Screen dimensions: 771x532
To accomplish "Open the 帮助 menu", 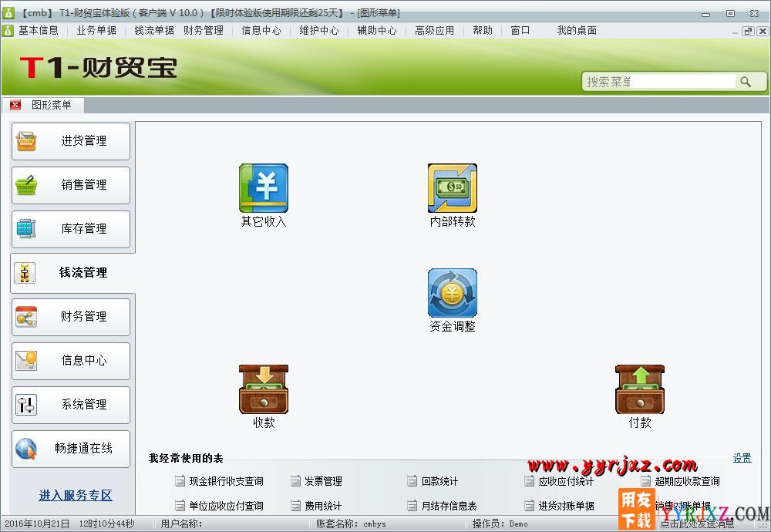I will point(483,31).
